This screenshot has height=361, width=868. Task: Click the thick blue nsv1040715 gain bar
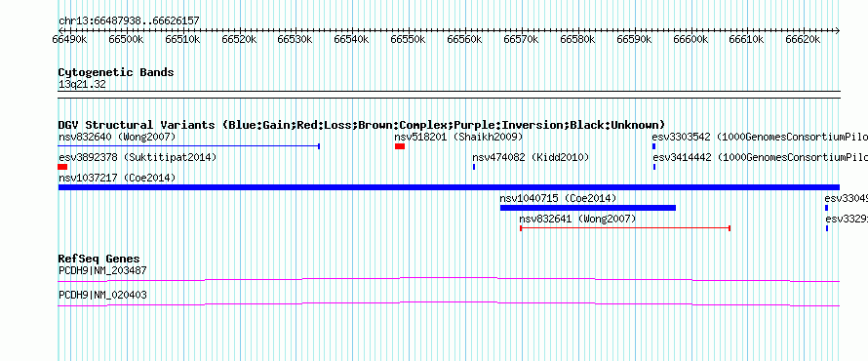pos(588,208)
